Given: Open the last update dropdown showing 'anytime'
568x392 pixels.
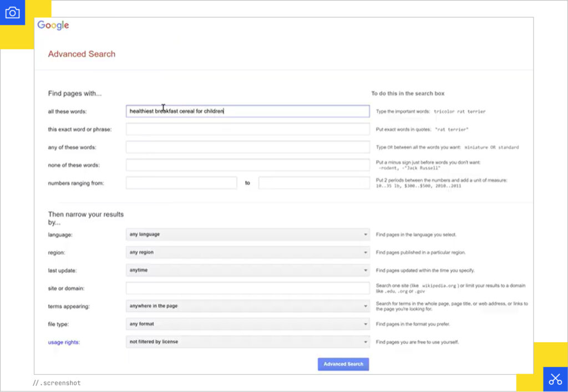Looking at the screenshot, I should [x=247, y=270].
